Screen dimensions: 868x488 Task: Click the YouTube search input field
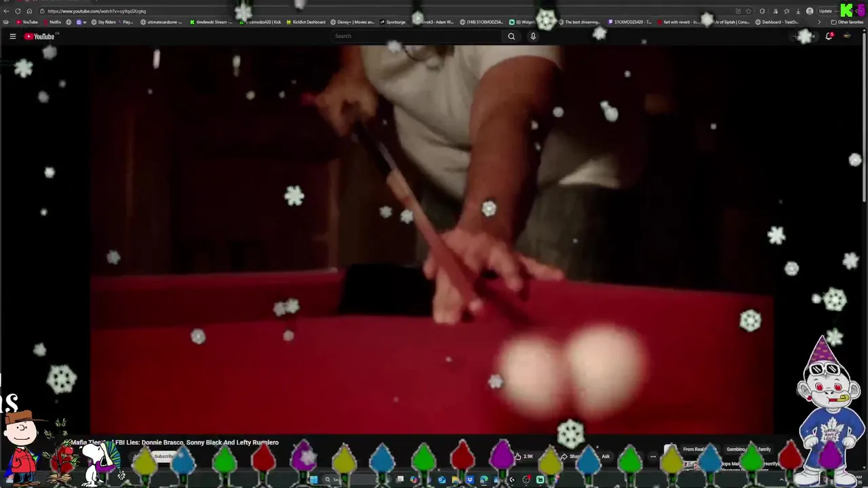tap(417, 37)
